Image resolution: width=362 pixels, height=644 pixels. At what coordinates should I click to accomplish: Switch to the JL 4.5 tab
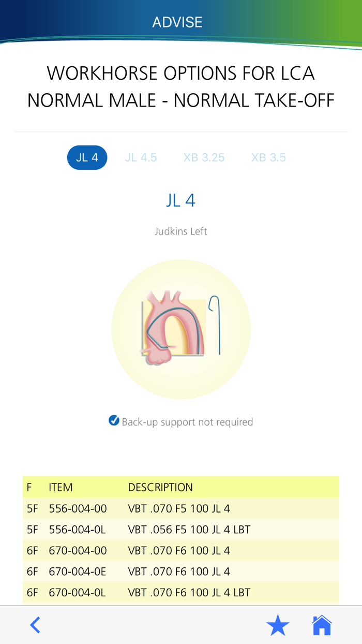coord(141,157)
